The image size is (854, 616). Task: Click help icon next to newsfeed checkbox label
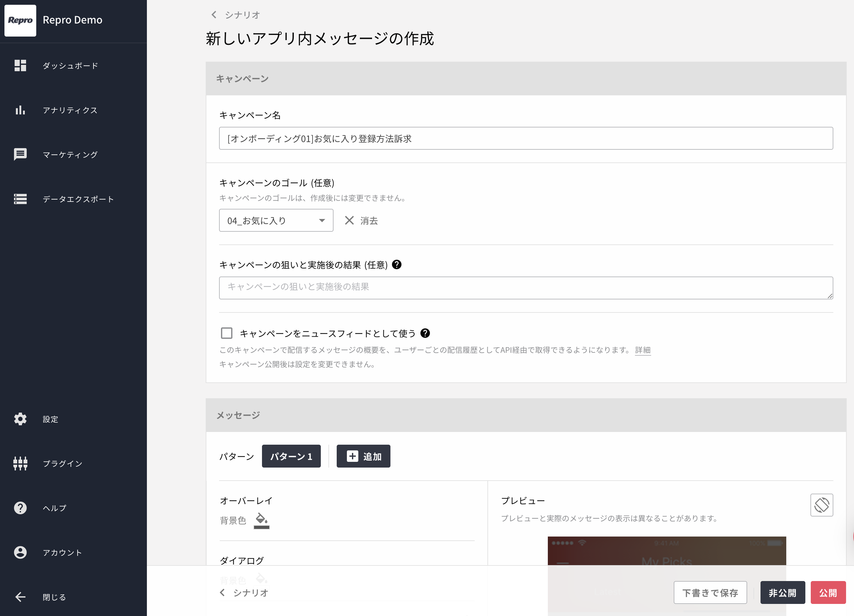pos(425,333)
